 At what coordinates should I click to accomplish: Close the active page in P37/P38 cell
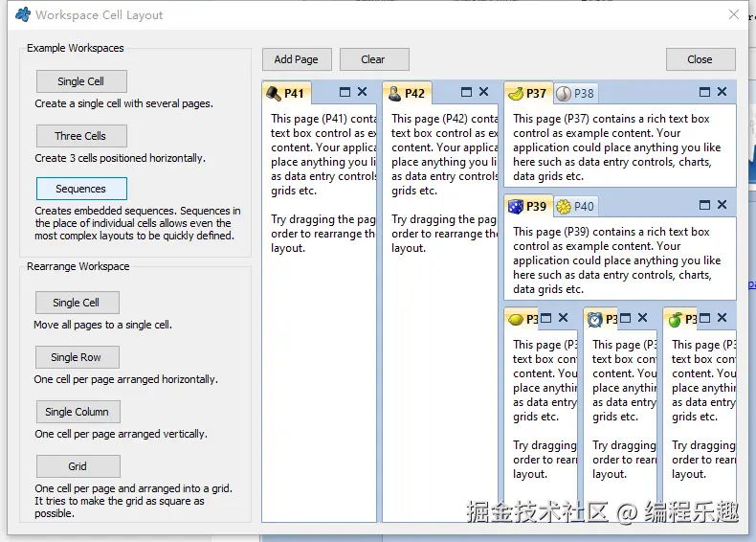point(722,92)
